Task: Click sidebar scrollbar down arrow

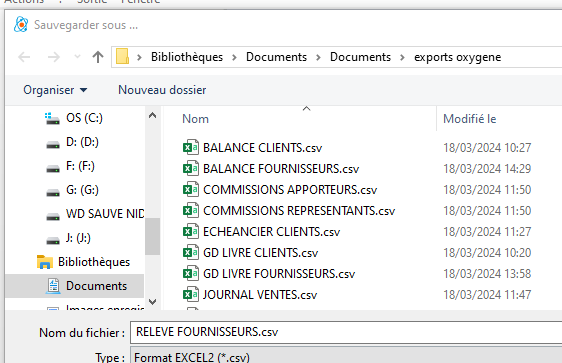Action: tap(152, 302)
